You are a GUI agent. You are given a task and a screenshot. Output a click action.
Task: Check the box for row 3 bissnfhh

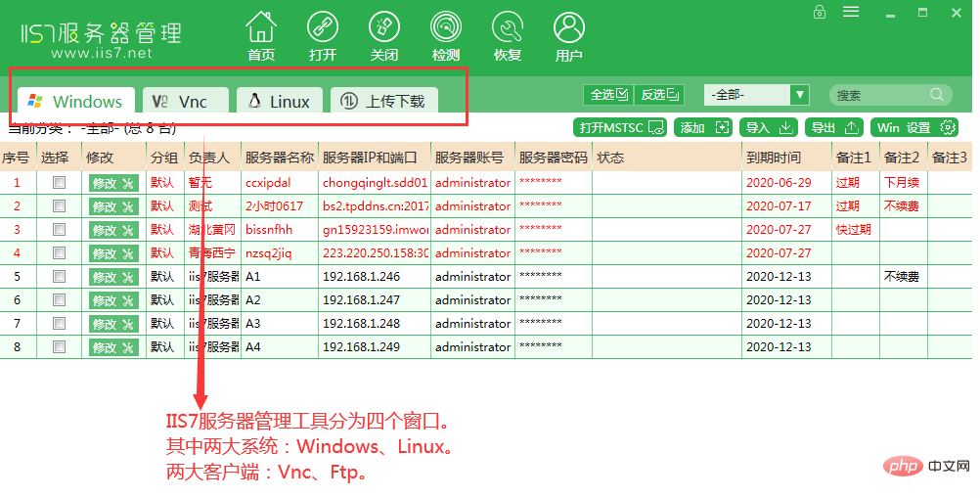[60, 229]
